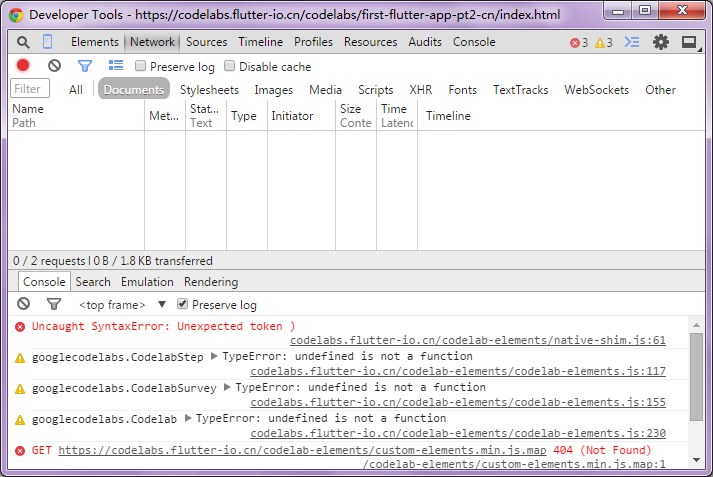
Task: Click the red record network log button
Action: point(23,65)
